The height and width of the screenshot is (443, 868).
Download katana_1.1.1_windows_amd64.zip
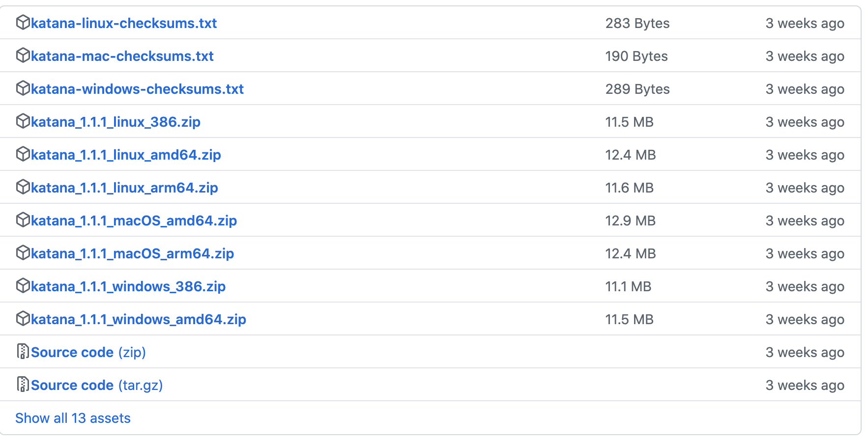[x=138, y=319]
